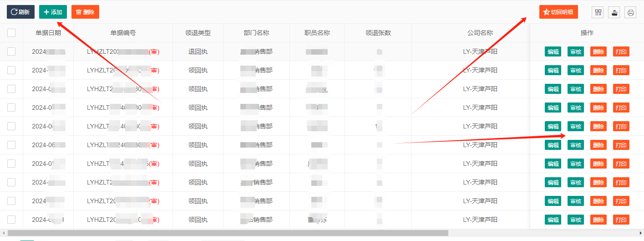644x241 pixels.
Task: Click the export table icon
Action: [614, 12]
